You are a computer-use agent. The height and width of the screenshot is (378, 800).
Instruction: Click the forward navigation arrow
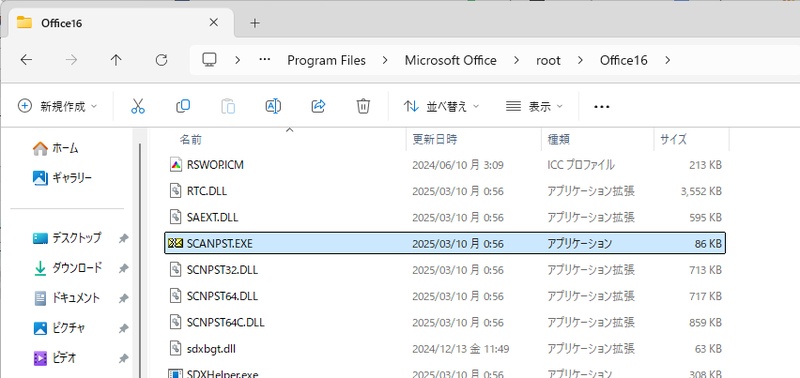71,60
